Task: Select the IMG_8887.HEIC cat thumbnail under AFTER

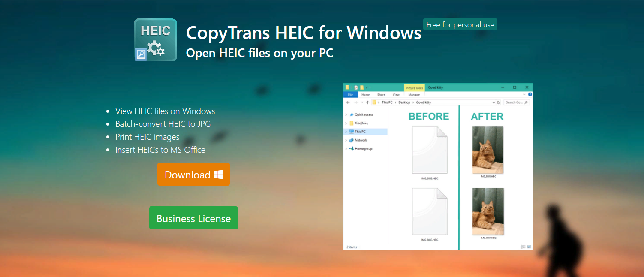Action: point(488,211)
